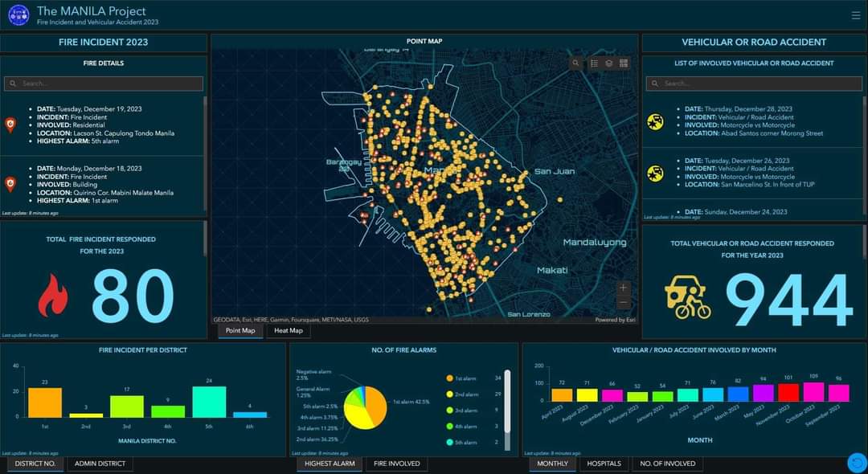Click the MANILA Project logo
This screenshot has width=868, height=474.
click(x=18, y=14)
